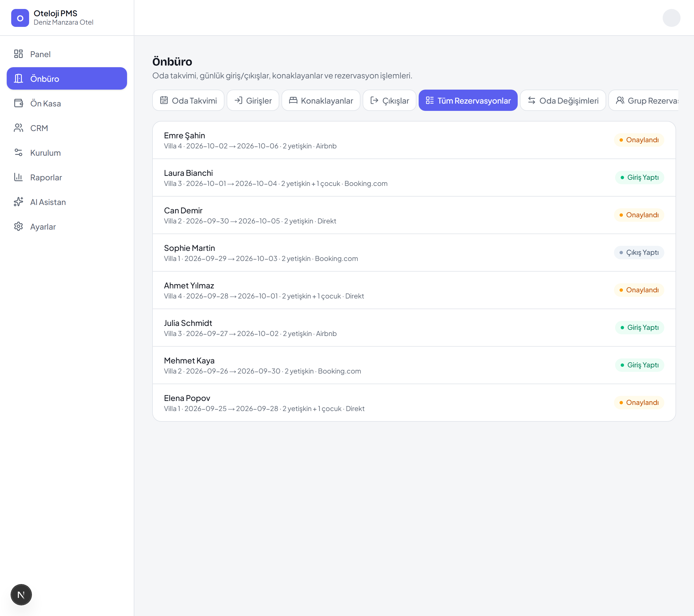Open the Oda Değişimleri tab
The width and height of the screenshot is (694, 616).
(x=563, y=100)
